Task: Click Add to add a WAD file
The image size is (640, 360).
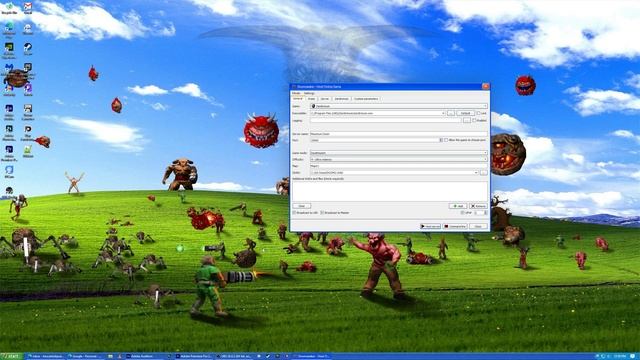Action: 458,206
